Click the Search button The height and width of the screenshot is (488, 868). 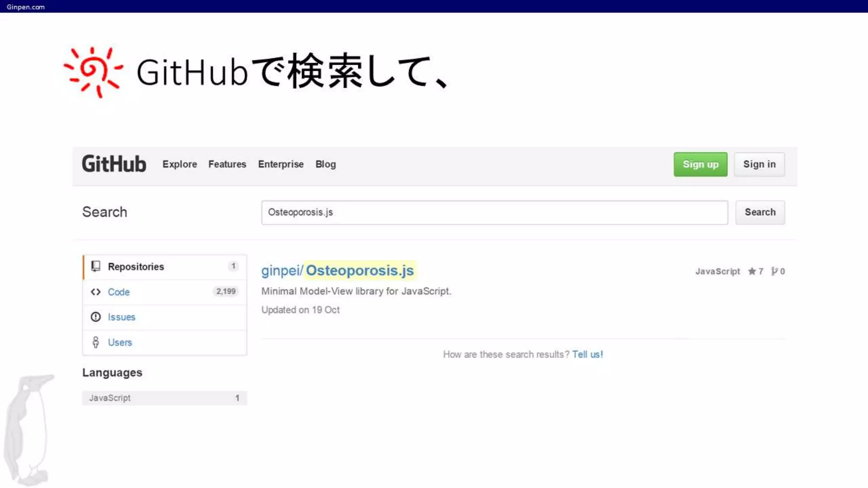(760, 213)
